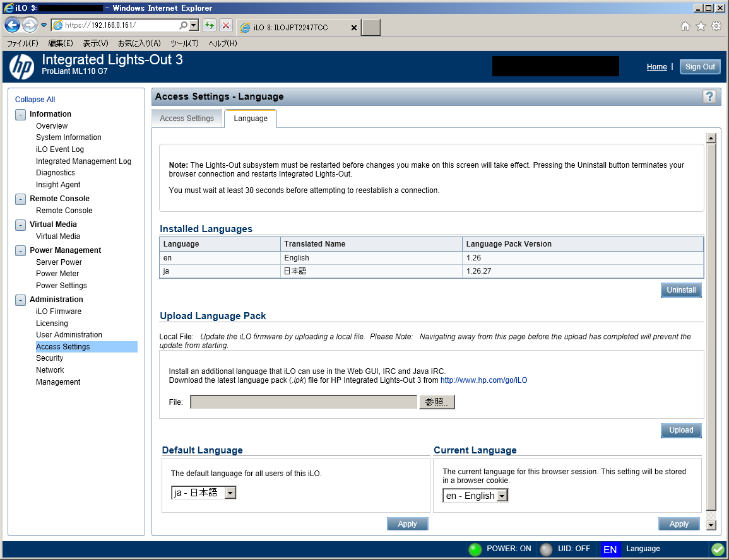Open Overview in the navigation tree

tap(52, 126)
